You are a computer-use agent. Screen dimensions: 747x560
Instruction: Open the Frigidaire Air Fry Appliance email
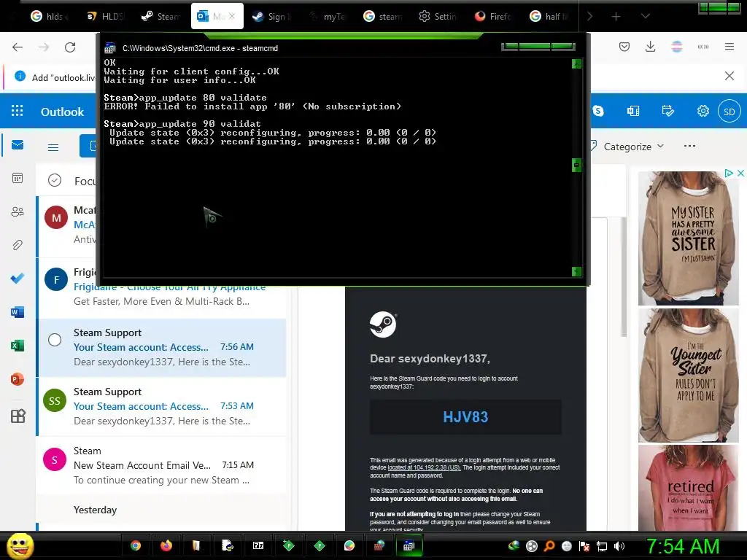coord(162,287)
